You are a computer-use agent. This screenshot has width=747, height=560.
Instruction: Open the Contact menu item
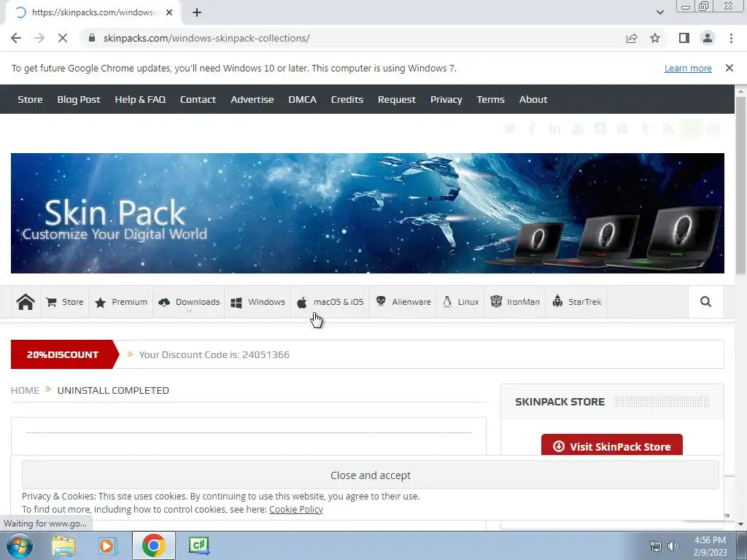coord(198,99)
